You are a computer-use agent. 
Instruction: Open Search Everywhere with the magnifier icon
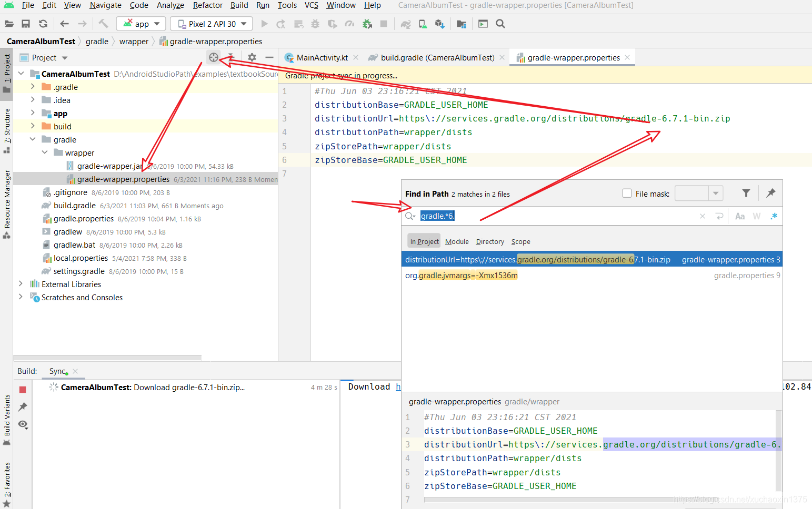(x=500, y=24)
